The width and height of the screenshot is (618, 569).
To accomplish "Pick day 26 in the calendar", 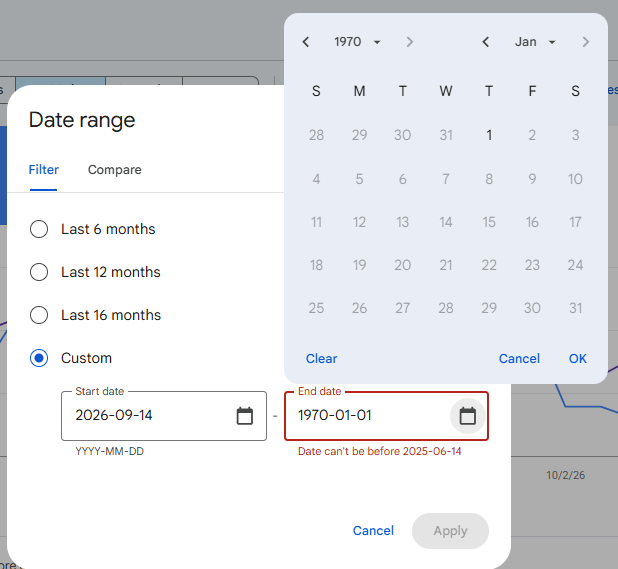I will click(359, 308).
